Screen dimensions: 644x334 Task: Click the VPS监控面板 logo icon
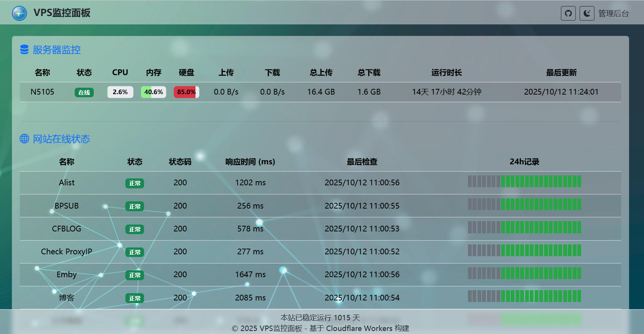coord(19,13)
